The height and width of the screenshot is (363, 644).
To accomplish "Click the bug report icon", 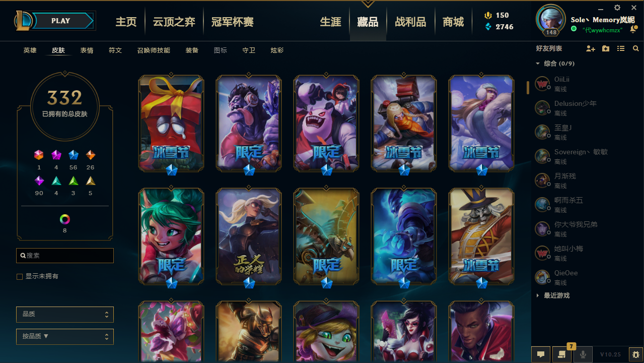I will click(636, 354).
